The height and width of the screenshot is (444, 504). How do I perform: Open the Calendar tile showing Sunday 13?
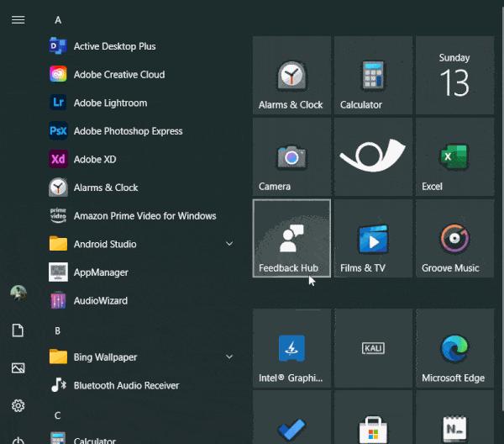tap(454, 76)
